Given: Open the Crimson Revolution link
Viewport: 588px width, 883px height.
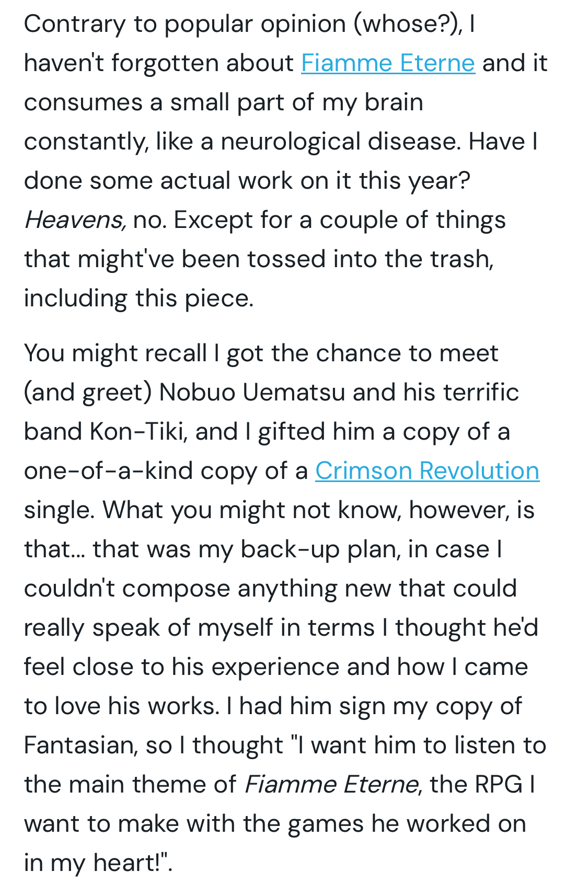Looking at the screenshot, I should pyautogui.click(x=427, y=471).
